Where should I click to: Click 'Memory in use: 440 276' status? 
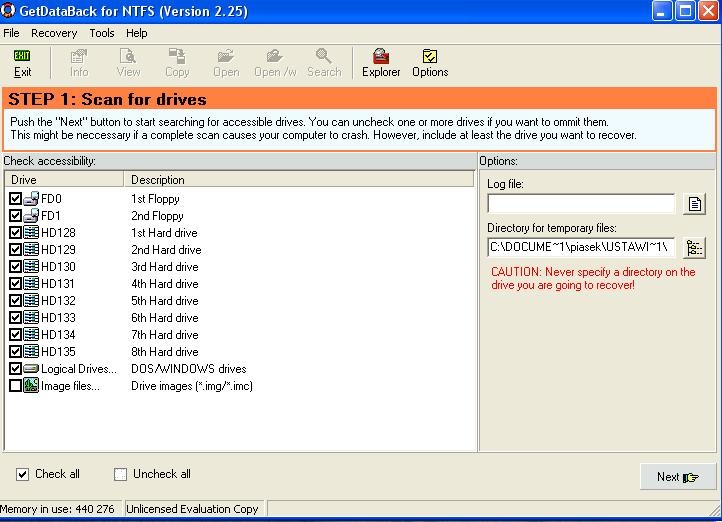tap(57, 509)
